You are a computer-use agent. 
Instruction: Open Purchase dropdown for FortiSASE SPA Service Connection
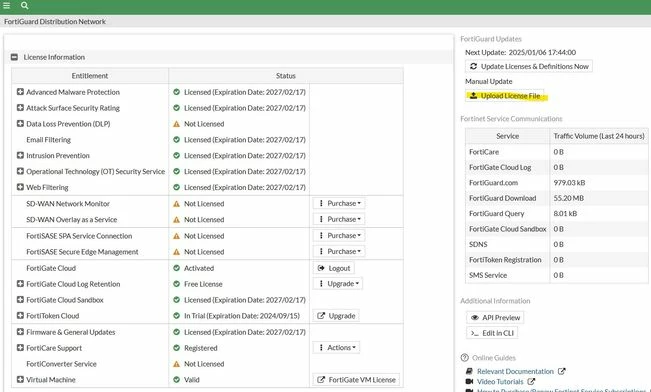coord(339,235)
